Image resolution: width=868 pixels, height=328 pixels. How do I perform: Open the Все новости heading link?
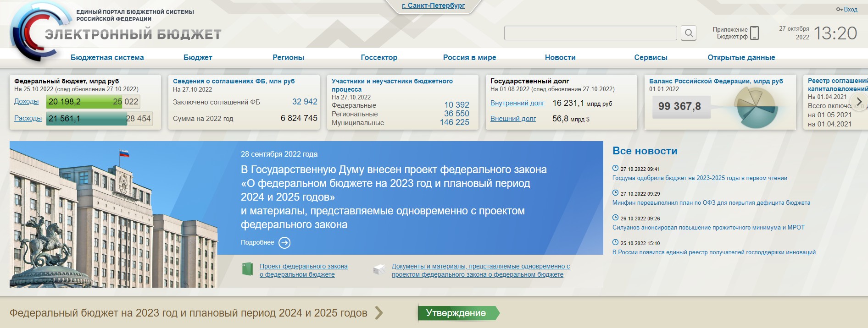pos(645,151)
